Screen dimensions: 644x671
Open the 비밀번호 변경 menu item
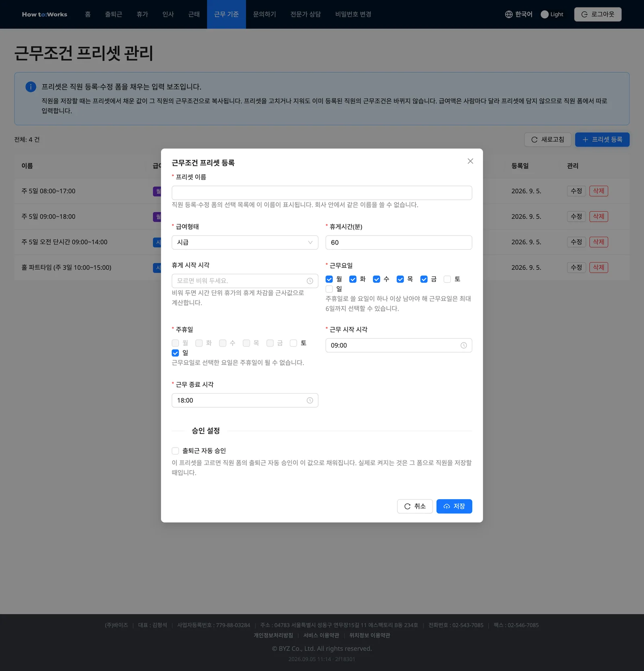tap(353, 14)
